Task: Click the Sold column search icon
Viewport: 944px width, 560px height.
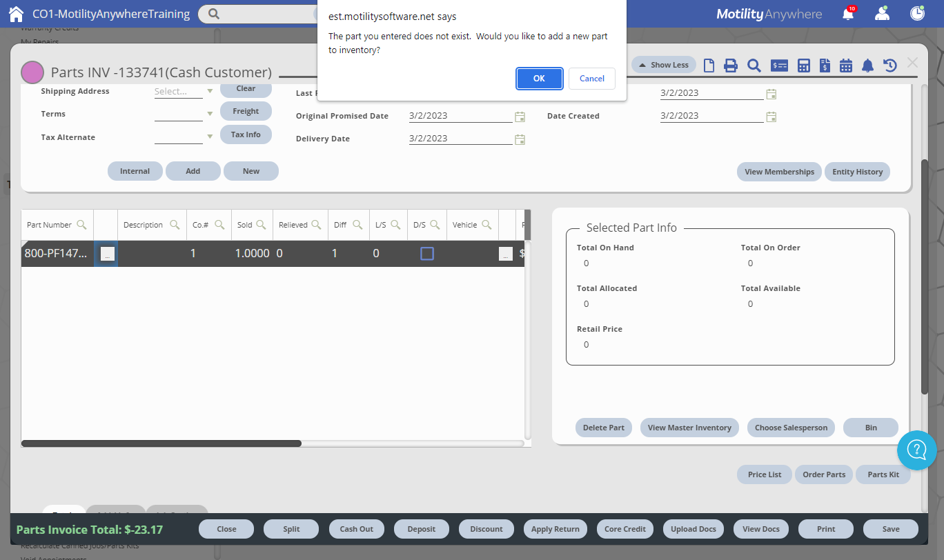Action: (261, 225)
